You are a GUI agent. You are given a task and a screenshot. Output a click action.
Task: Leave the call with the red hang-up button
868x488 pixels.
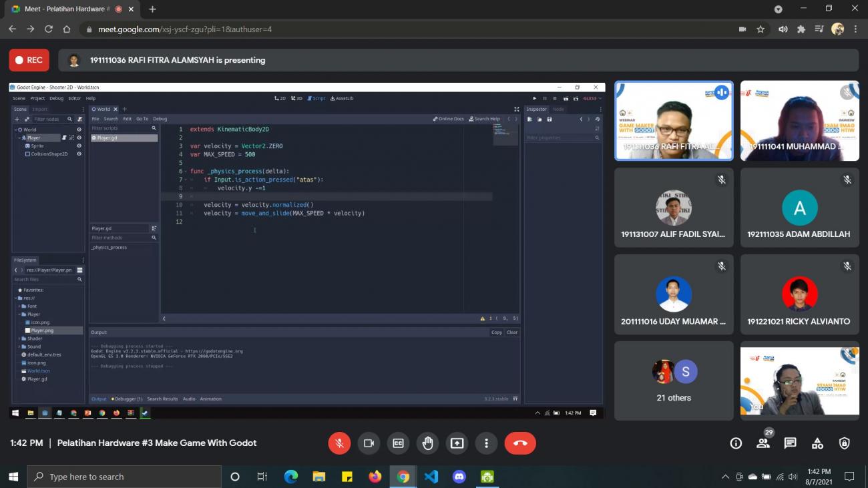[x=520, y=443]
